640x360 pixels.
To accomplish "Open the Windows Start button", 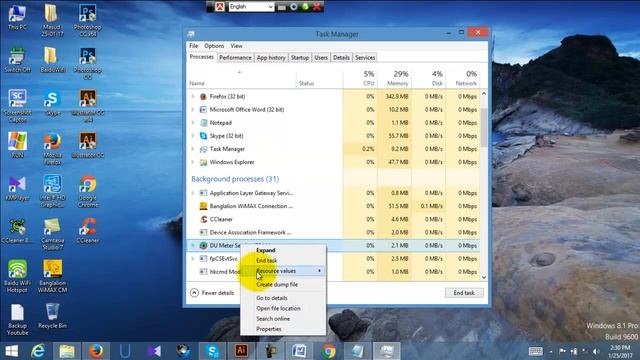I will click(x=11, y=351).
